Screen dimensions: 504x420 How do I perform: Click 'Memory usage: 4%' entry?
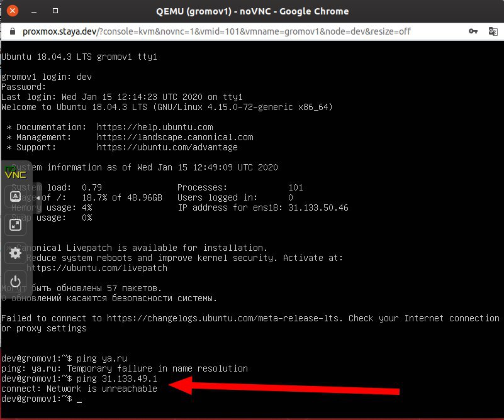(52, 207)
